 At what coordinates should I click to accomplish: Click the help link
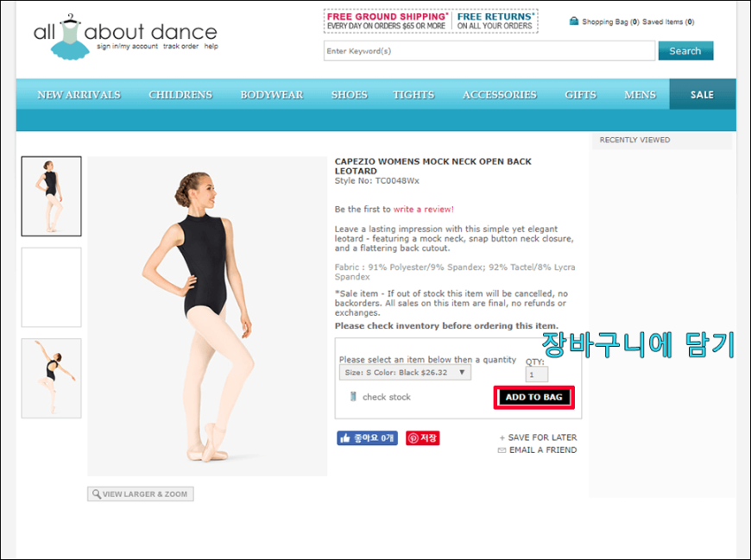211,47
